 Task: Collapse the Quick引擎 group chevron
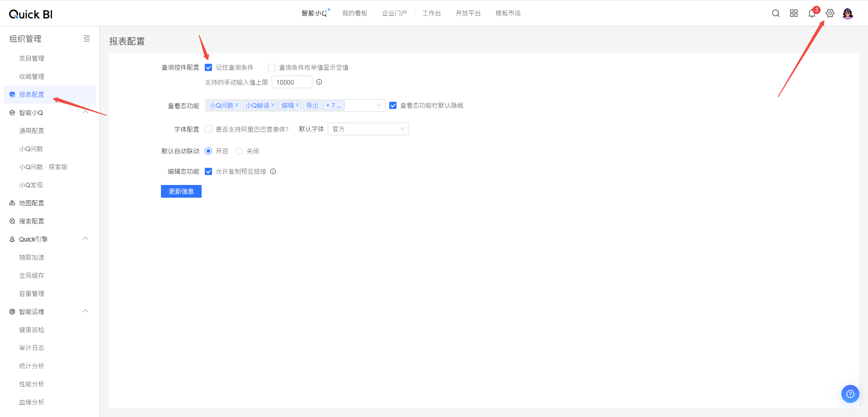[85, 239]
